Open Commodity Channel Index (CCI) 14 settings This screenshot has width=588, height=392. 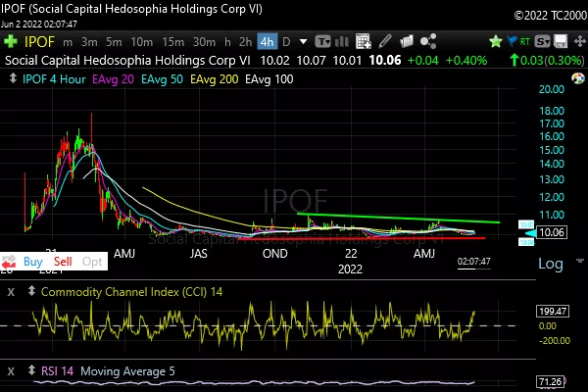131,292
